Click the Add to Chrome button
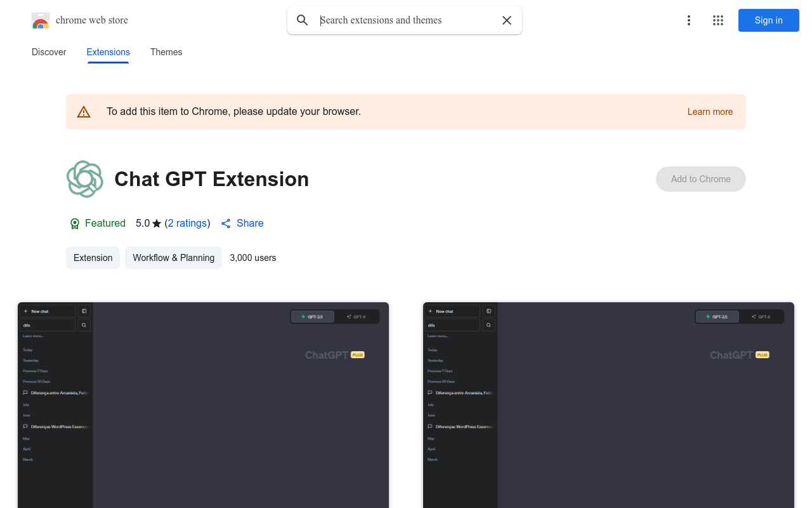The image size is (812, 508). click(701, 179)
